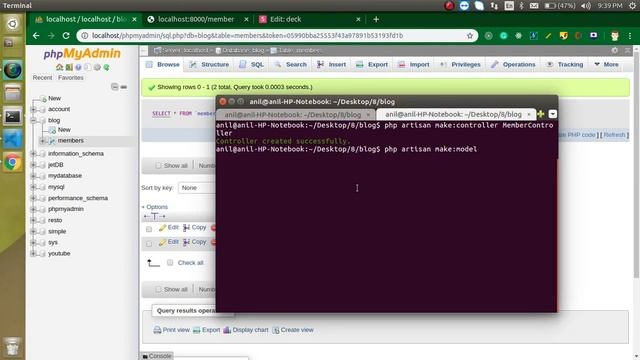Open the More tab dropdown
This screenshot has width=640, height=360.
607,64
